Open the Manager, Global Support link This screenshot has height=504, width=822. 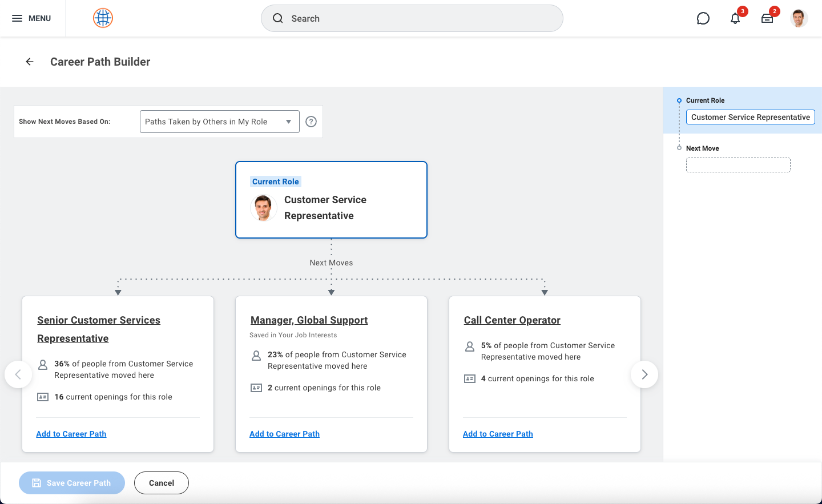(309, 320)
